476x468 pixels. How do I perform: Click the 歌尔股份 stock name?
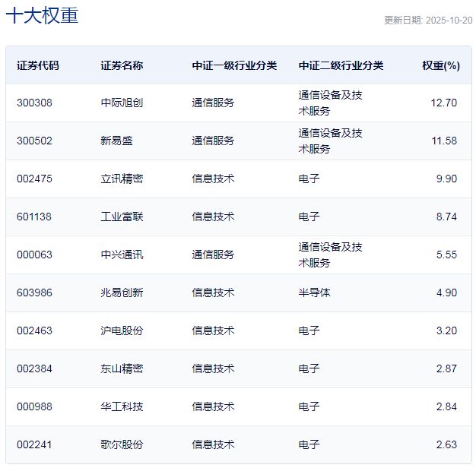click(122, 444)
